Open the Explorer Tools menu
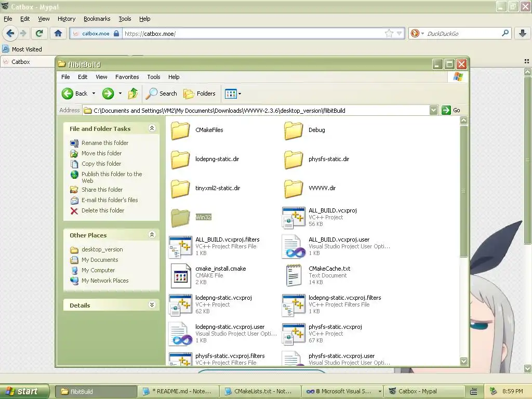Image resolution: width=532 pixels, height=399 pixels. [154, 77]
